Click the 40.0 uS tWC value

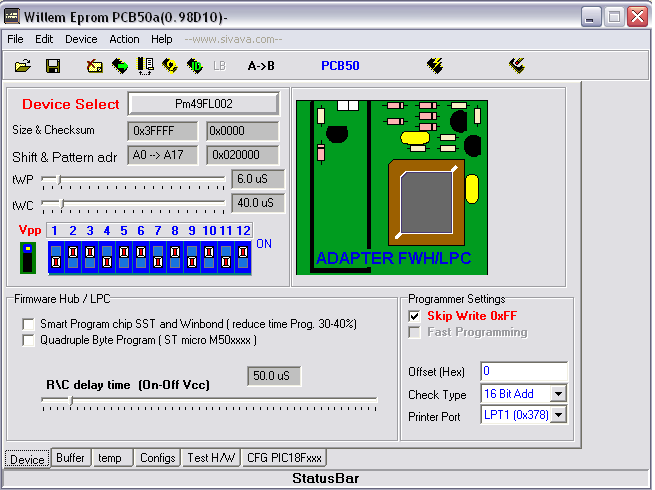pyautogui.click(x=258, y=203)
